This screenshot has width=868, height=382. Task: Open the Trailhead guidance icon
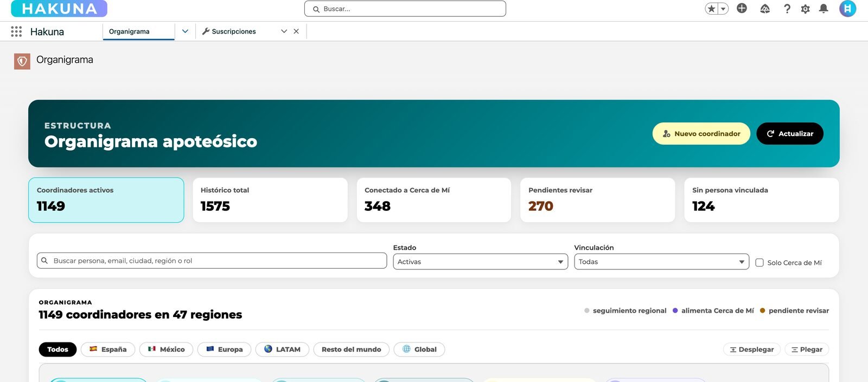coord(765,9)
